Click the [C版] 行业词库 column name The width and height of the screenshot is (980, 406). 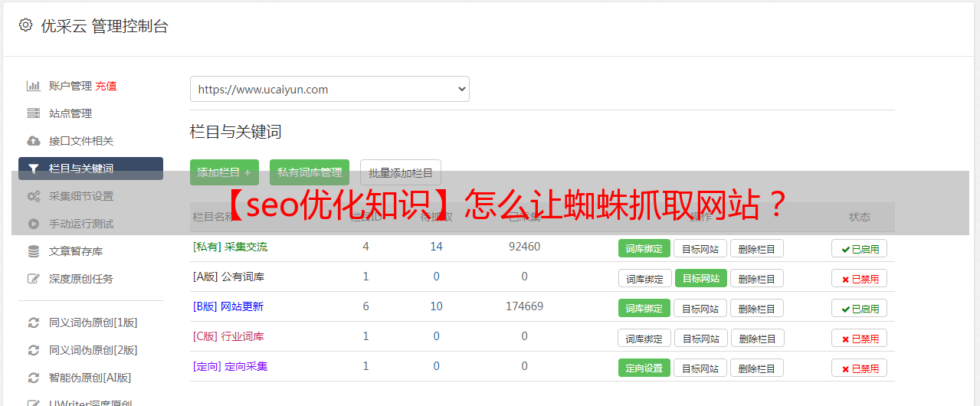point(228,336)
